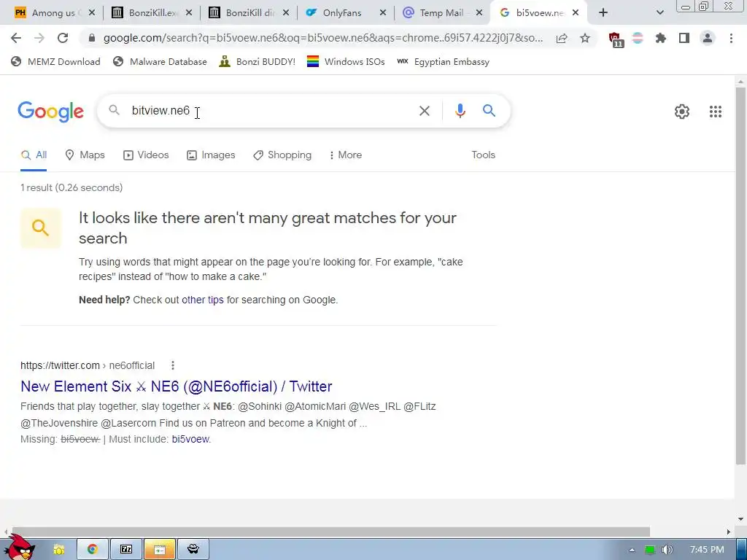Select the All results filter
Screen dimensions: 747x560
coord(34,155)
